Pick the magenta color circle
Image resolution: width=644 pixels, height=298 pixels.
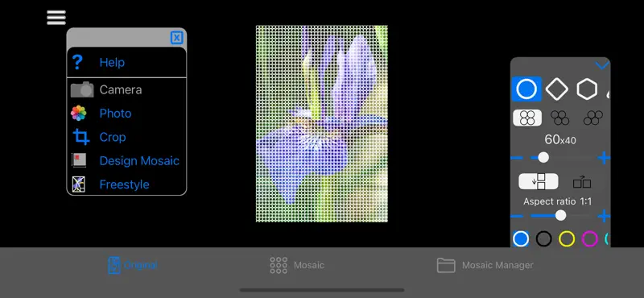pos(590,239)
